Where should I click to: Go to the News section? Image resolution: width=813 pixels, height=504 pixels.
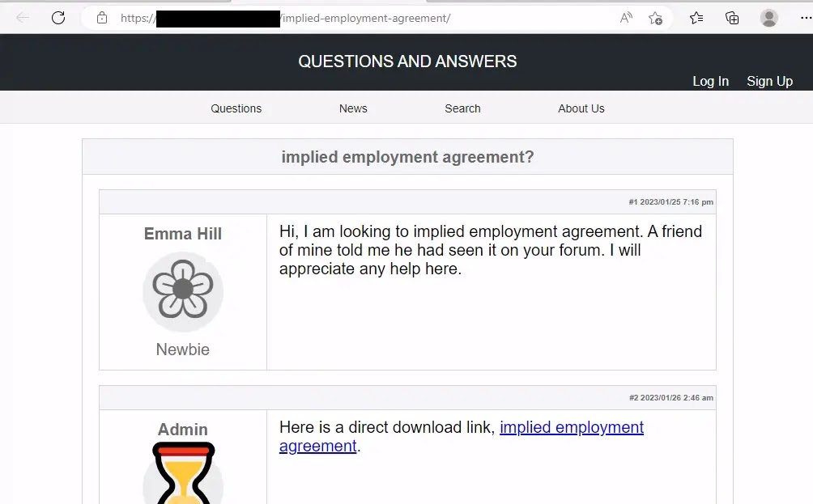[x=353, y=108]
